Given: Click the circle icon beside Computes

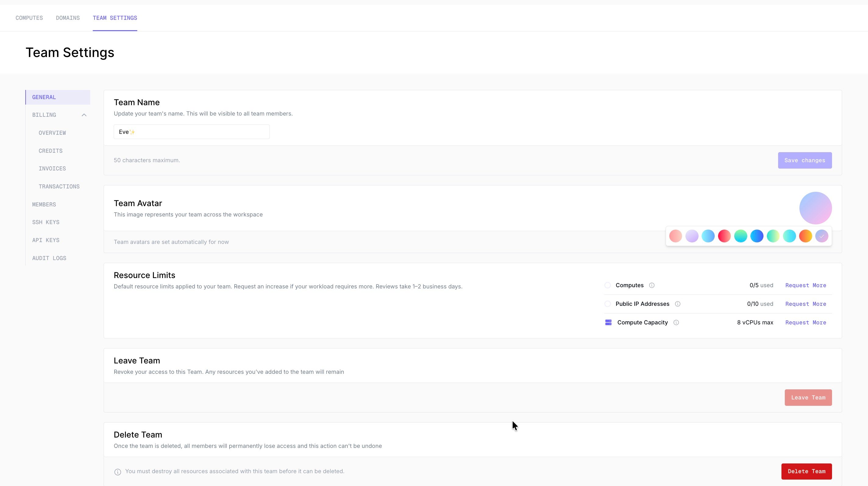Looking at the screenshot, I should (x=607, y=285).
